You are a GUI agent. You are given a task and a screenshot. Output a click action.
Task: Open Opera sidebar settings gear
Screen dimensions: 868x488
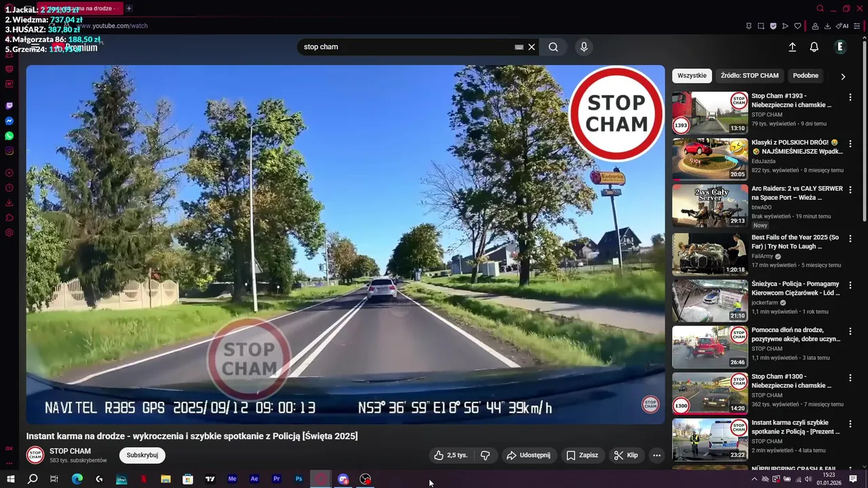[x=9, y=232]
